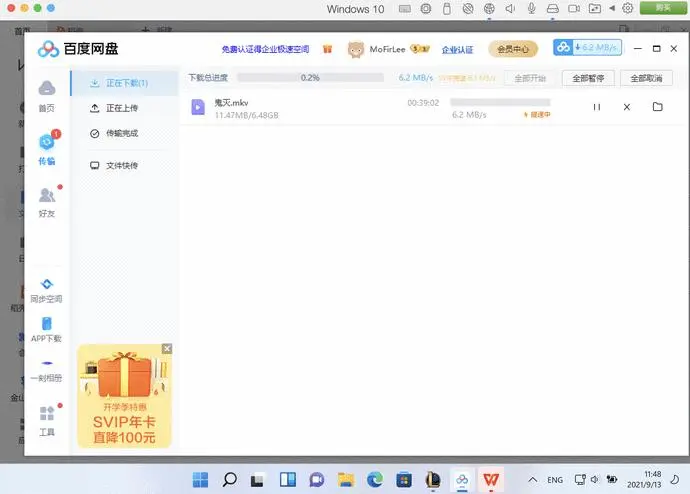Viewport: 690px width, 494px height.
Task: Click the gift box icon in header
Action: coord(327,48)
